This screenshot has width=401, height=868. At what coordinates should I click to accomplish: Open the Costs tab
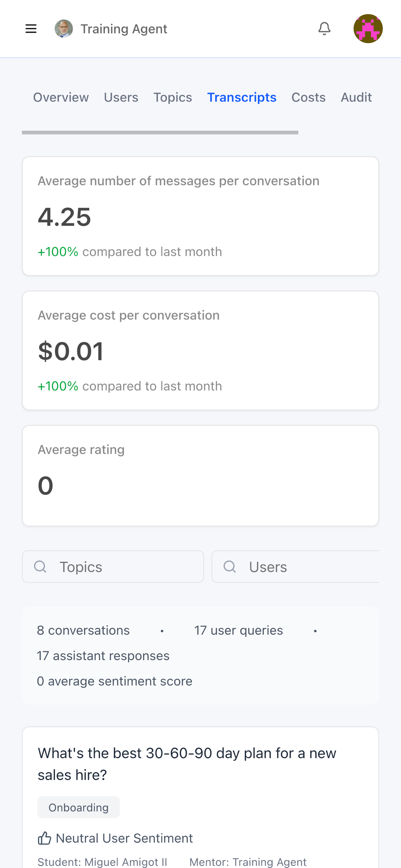coord(309,97)
